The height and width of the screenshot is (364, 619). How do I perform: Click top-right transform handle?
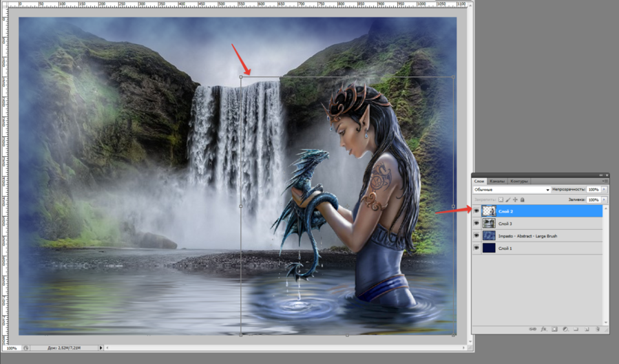[453, 77]
